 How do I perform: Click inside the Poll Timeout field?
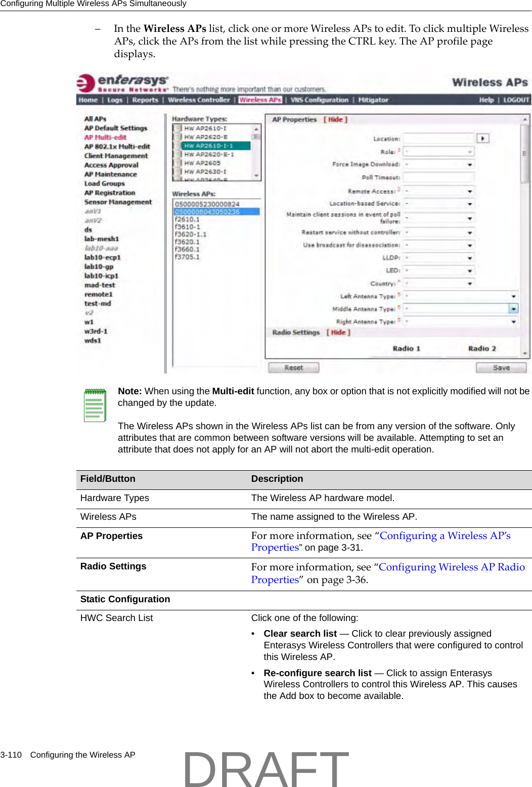pos(439,176)
